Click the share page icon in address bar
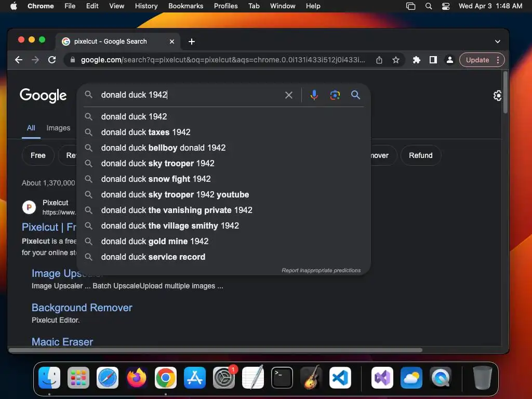 coord(379,60)
